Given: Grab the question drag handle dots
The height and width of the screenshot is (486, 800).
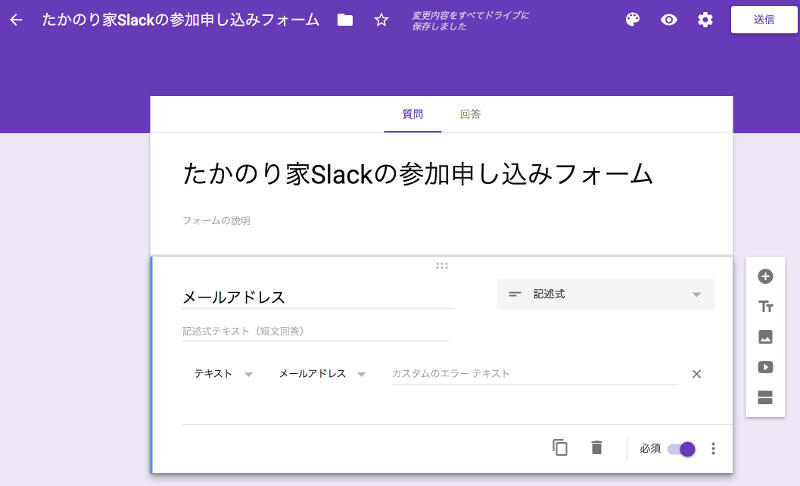Looking at the screenshot, I should (442, 266).
